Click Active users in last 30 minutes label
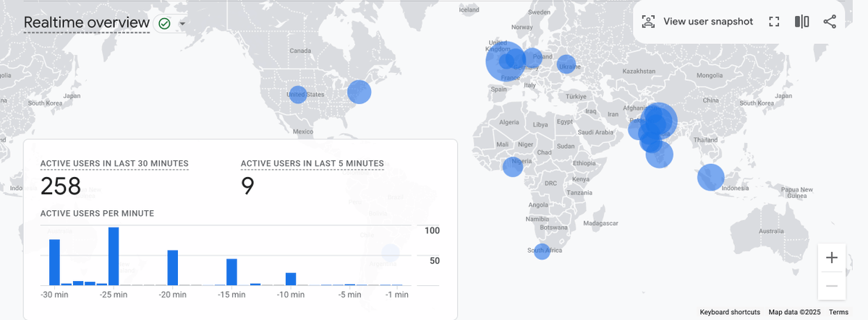 pyautogui.click(x=114, y=164)
